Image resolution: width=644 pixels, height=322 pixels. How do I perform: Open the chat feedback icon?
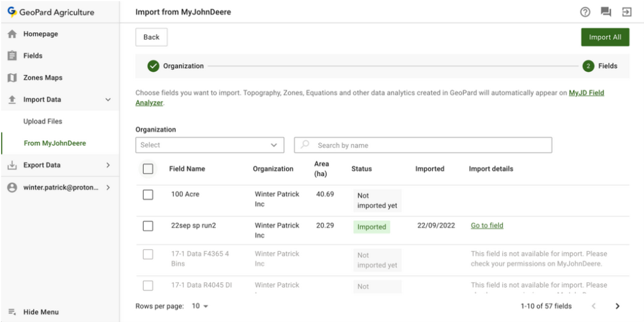(606, 12)
